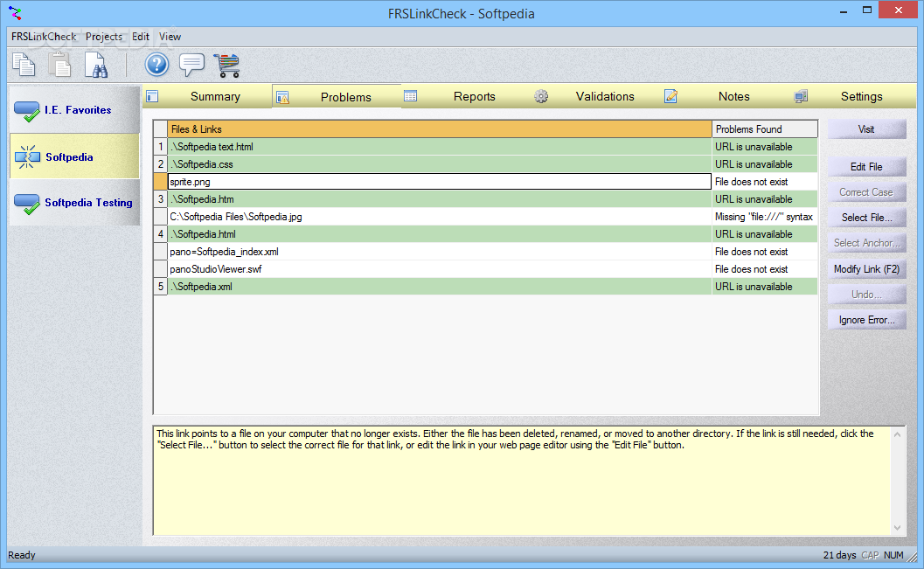Viewport: 924px width, 569px height.
Task: Click the shopping cart purchase icon
Action: point(227,65)
